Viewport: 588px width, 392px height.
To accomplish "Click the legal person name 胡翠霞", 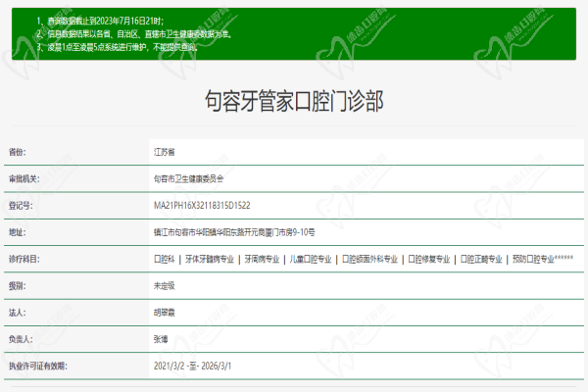I will click(x=165, y=313).
